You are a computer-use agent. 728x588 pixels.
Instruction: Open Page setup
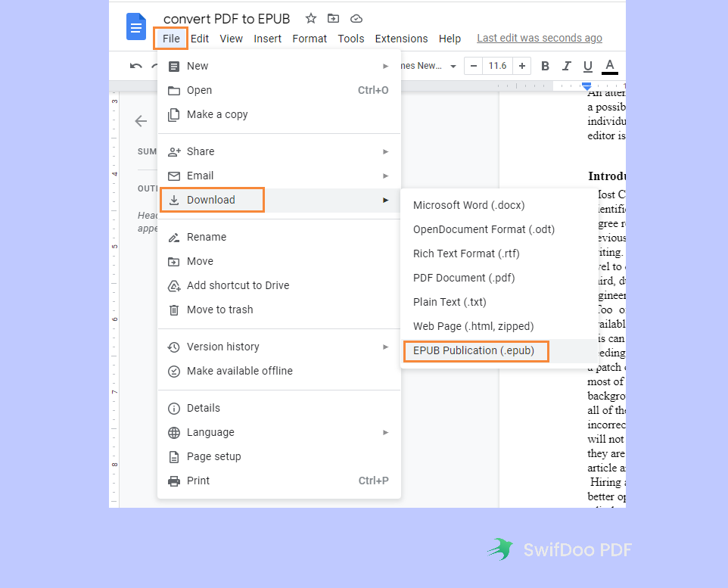point(279,456)
